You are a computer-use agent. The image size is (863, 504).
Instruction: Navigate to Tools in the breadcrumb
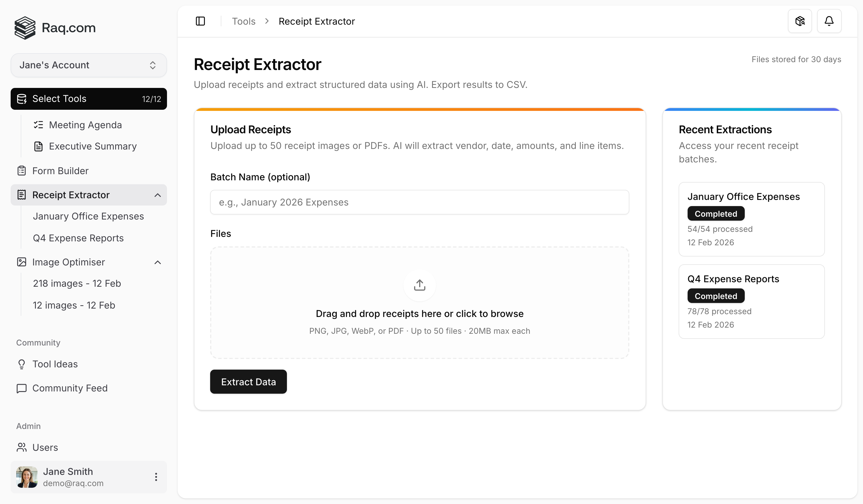pyautogui.click(x=244, y=21)
